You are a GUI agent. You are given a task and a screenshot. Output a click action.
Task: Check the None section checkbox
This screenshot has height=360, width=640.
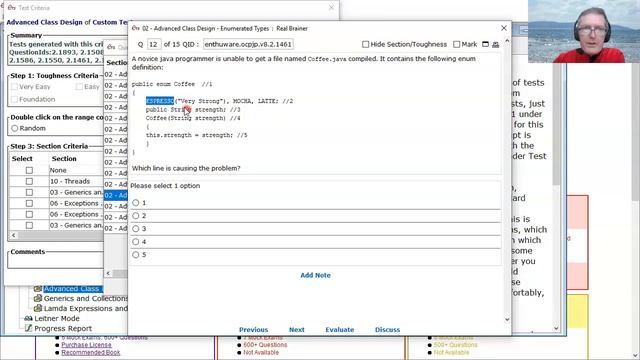coord(29,170)
